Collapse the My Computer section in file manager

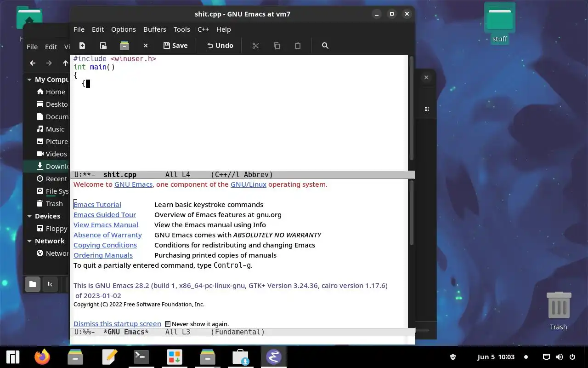click(x=29, y=80)
